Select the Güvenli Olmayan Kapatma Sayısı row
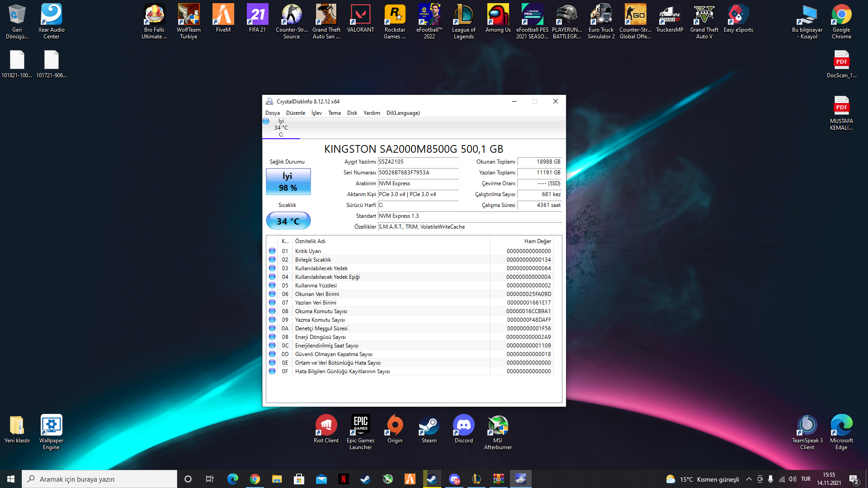This screenshot has height=488, width=868. [410, 354]
